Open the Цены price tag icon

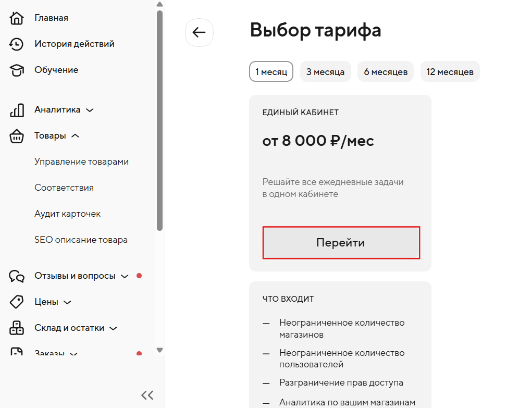point(16,302)
